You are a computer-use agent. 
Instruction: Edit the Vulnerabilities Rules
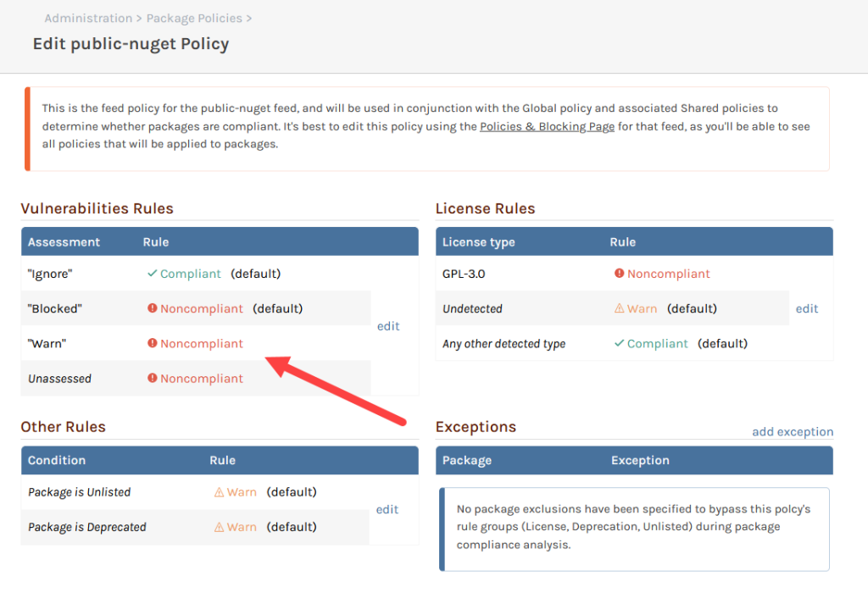388,326
